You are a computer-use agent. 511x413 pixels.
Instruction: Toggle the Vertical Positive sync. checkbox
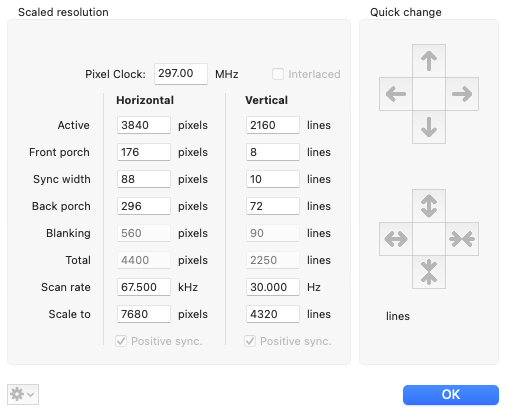[x=250, y=341]
